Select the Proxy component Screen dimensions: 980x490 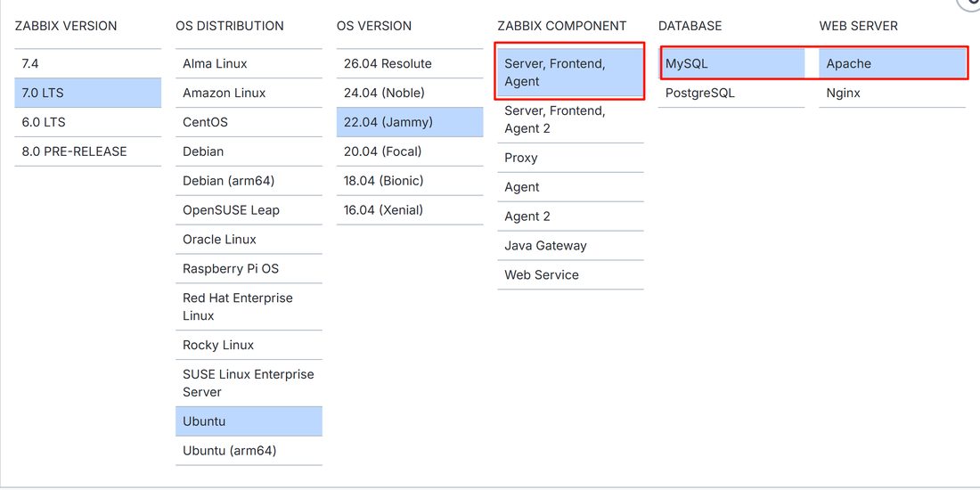[x=570, y=158]
